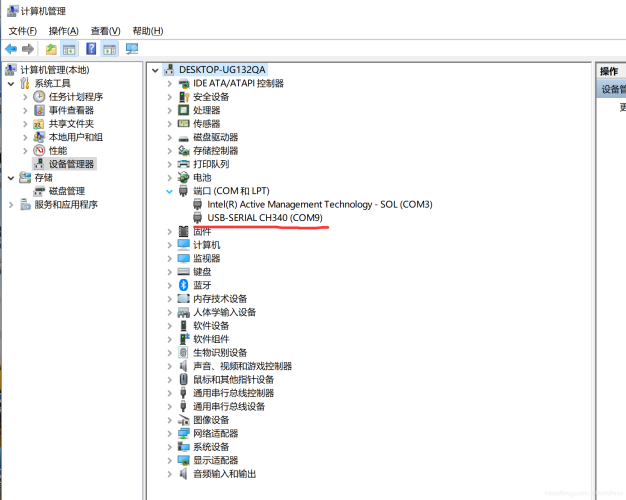Select the 内存技术设备 category
Viewport: 626px width, 500px height.
point(220,299)
